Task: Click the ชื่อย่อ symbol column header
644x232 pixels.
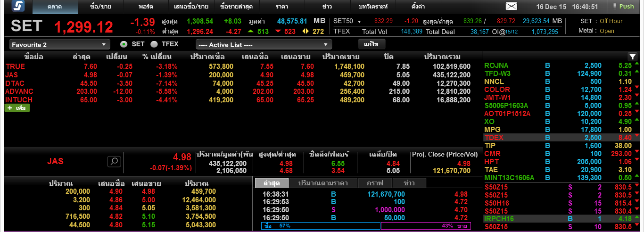Action: (33, 57)
